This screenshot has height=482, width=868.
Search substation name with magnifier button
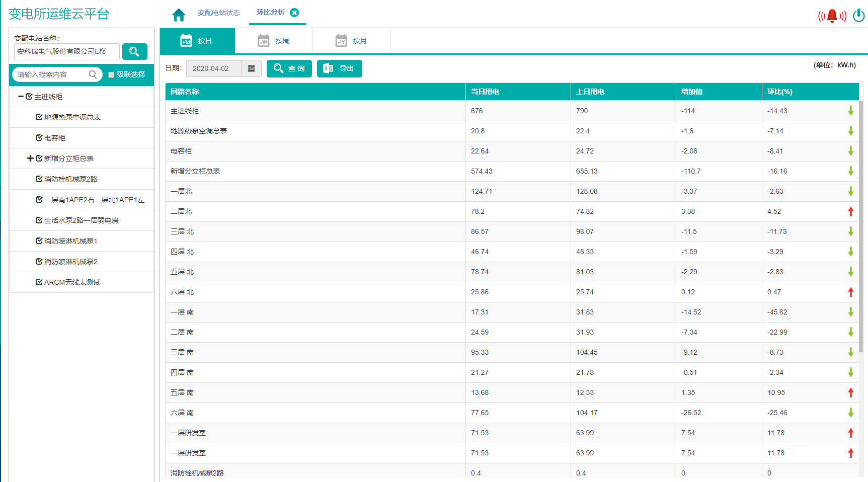(134, 51)
